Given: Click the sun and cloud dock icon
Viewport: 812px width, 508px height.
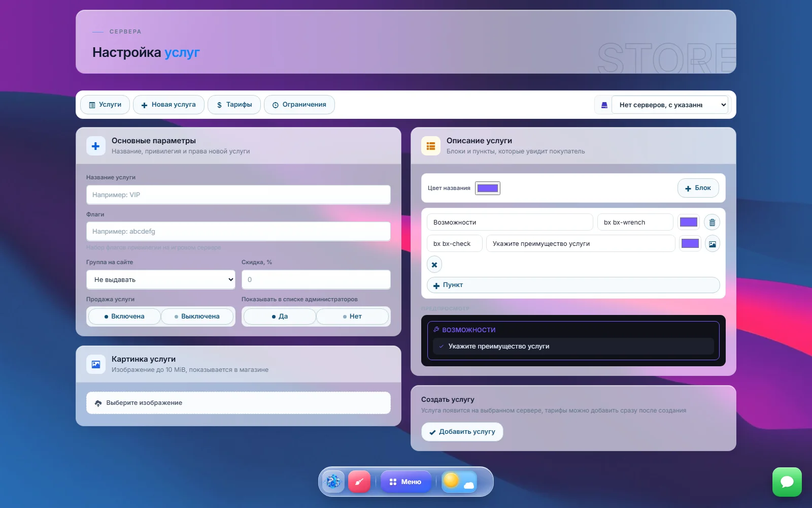Looking at the screenshot, I should (459, 482).
